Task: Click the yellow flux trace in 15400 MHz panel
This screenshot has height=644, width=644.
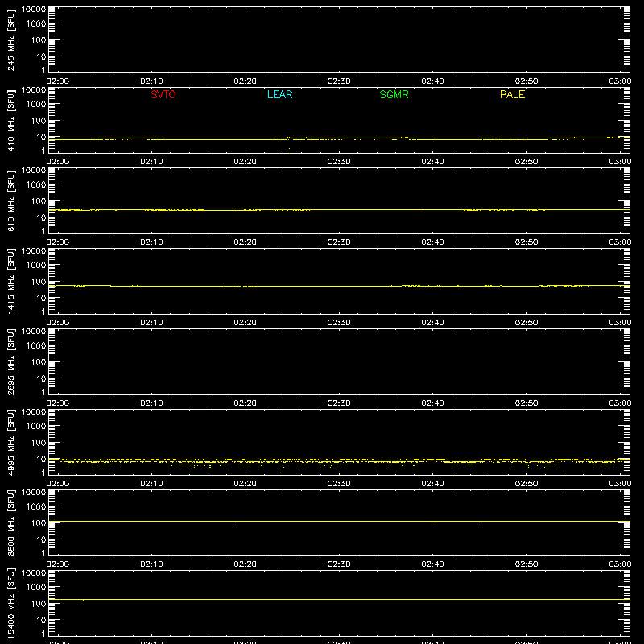Action: [339, 599]
